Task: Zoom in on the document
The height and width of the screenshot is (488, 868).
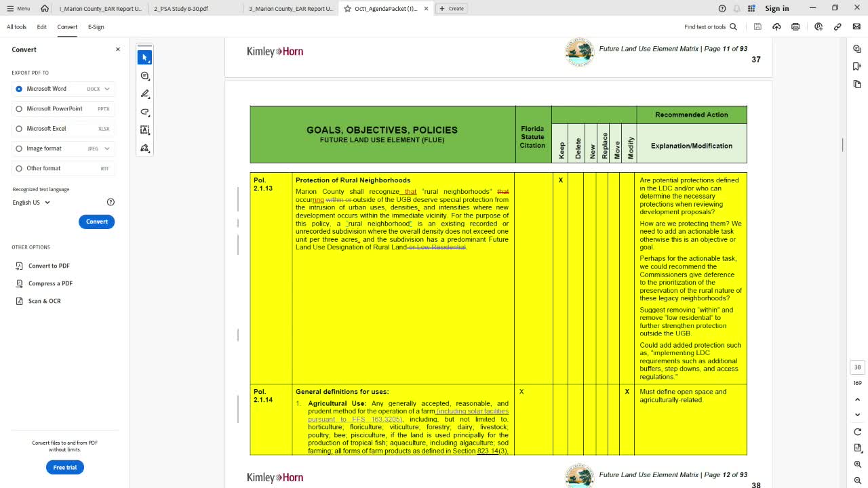Action: 857,464
